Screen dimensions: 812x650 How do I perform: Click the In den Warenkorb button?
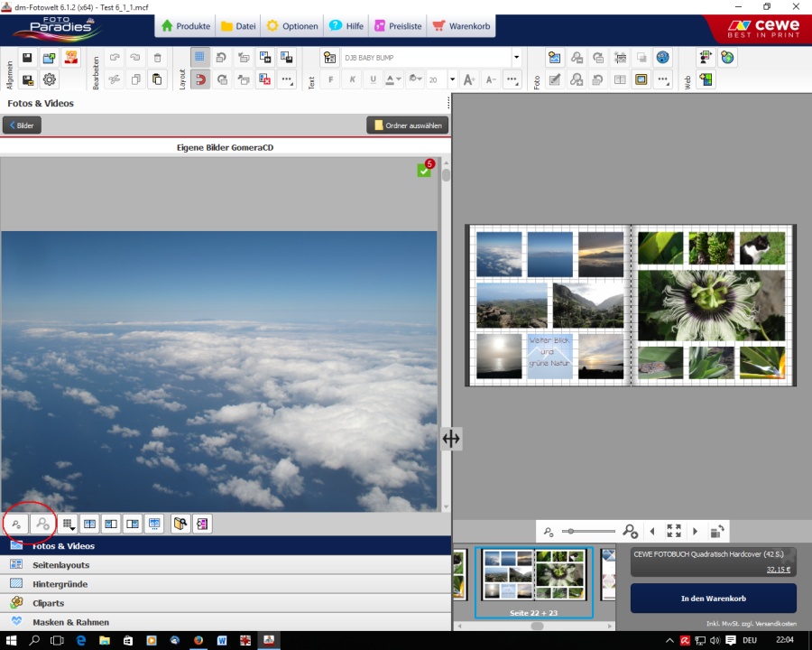[x=713, y=598]
